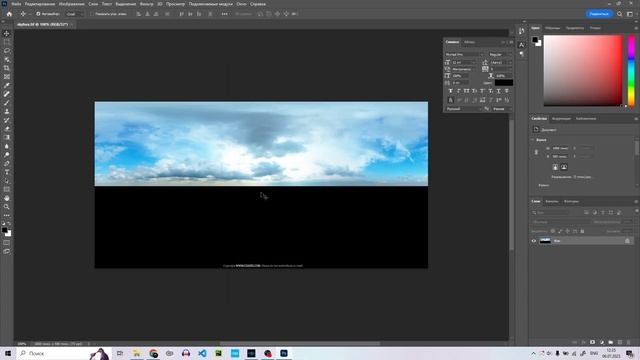Image resolution: width=640 pixels, height=360 pixels.
Task: Open the Файл menu
Action: coord(16,4)
